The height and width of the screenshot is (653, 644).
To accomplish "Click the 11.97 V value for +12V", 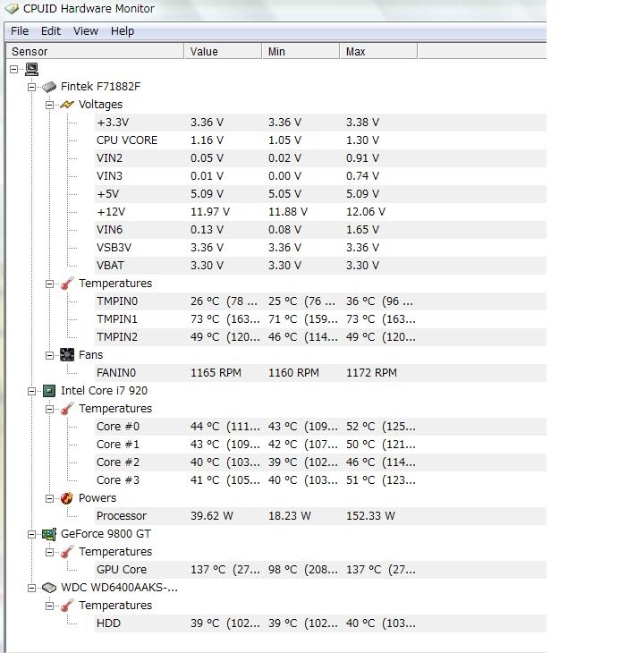I will click(x=210, y=212).
